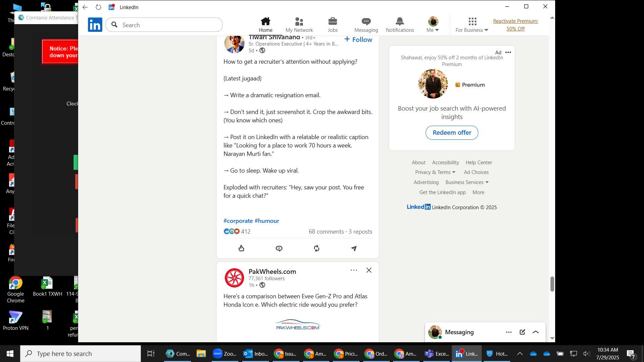Send the Tiwari Shivanand post
644x362 pixels.
tap(354, 248)
